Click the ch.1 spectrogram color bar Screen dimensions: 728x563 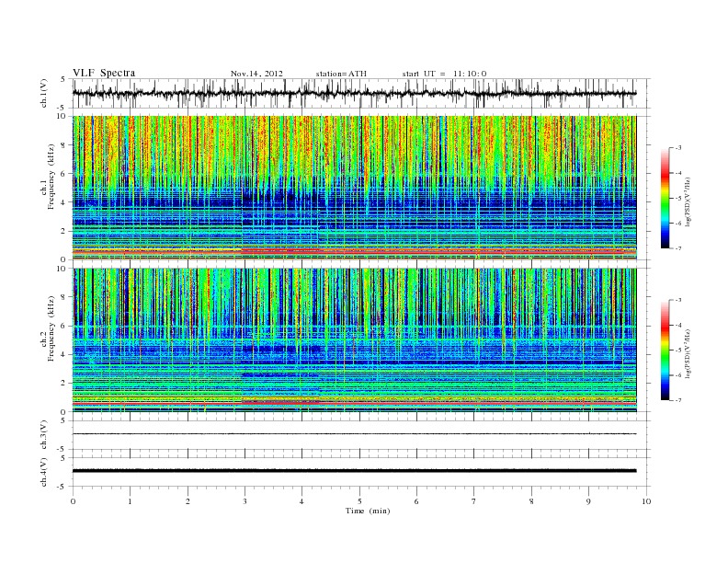[665, 198]
